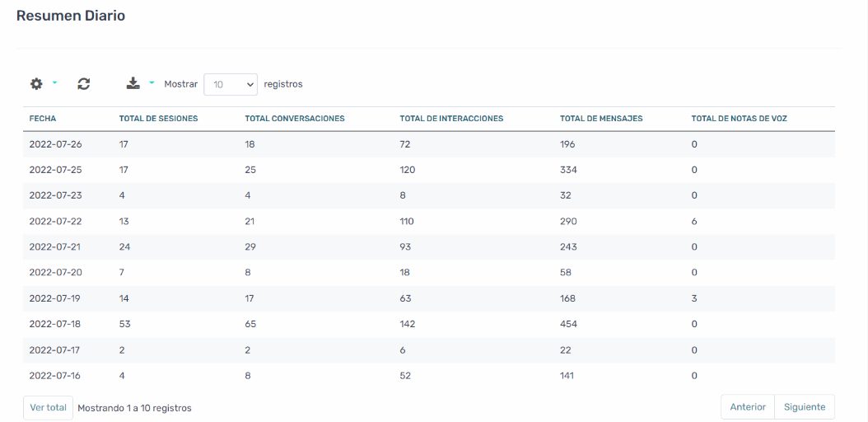Sort by FECHA column header
Screen dimensions: 868x422
point(43,119)
